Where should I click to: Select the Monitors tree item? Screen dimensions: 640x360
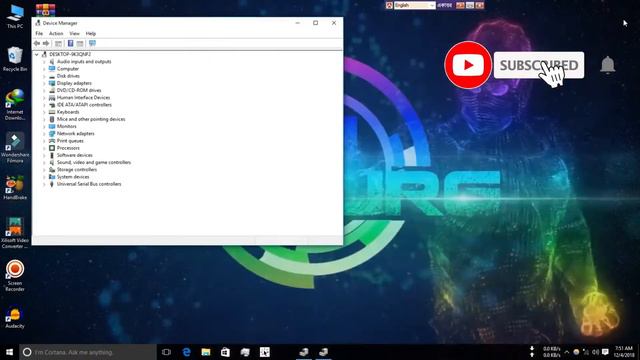coord(67,127)
